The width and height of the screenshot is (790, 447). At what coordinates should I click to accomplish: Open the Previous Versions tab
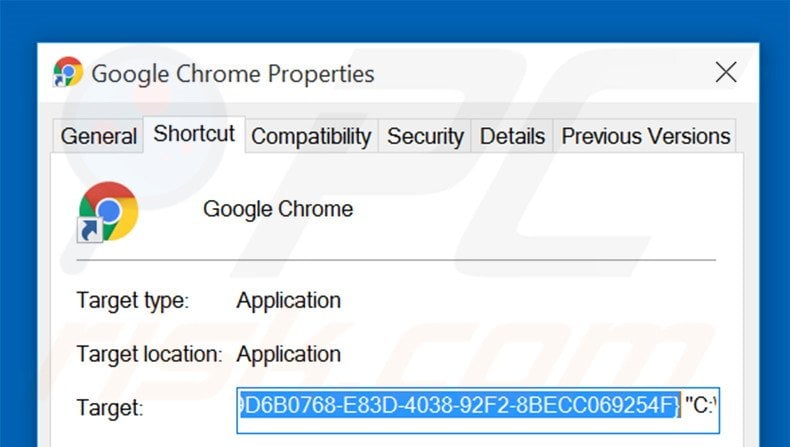coord(646,136)
